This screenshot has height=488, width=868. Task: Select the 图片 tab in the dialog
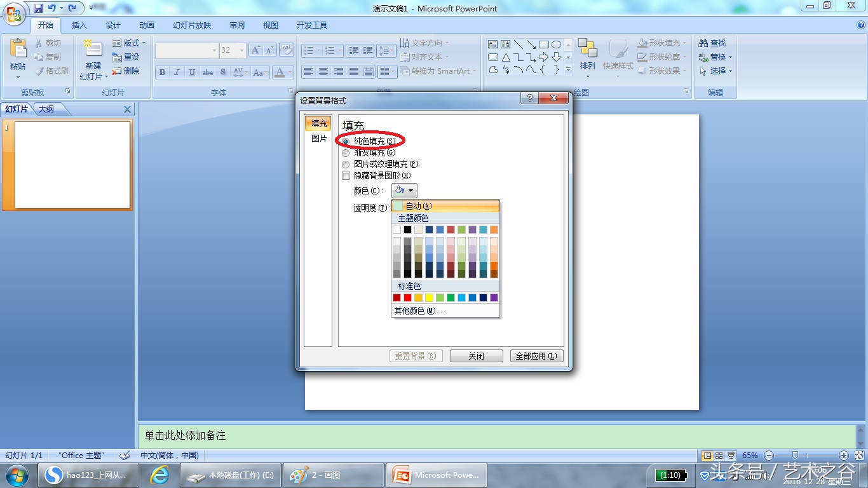tap(319, 139)
